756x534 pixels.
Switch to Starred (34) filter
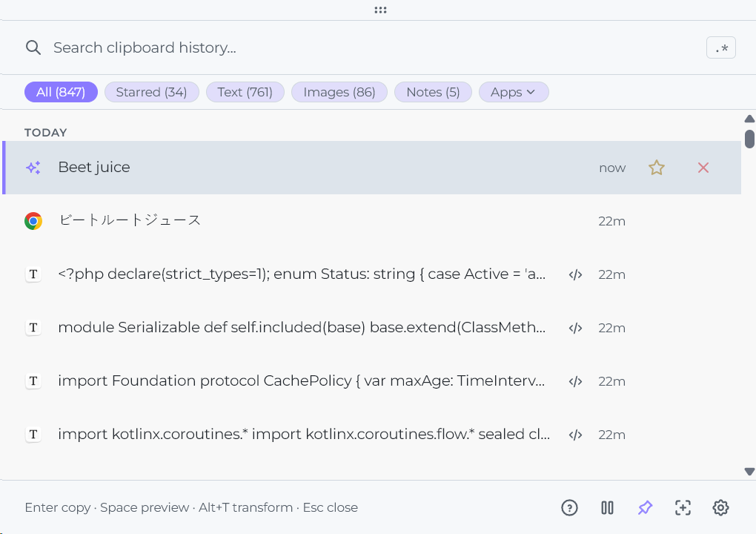click(151, 92)
